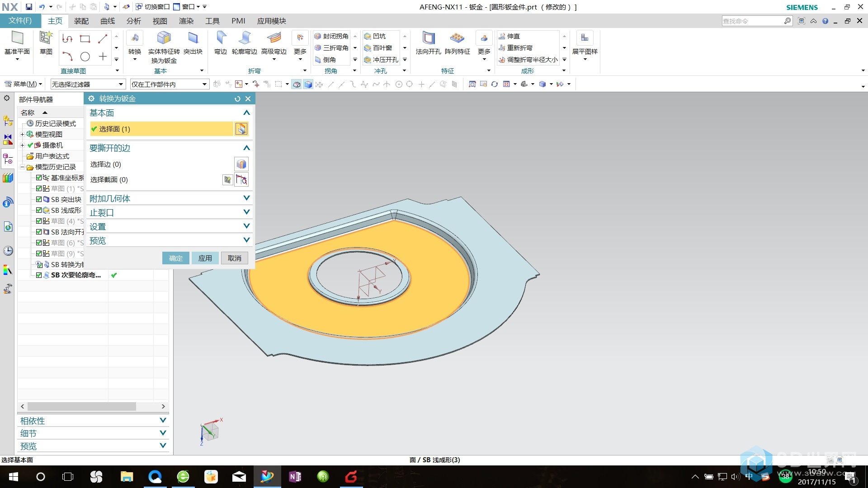The image size is (868, 488).
Task: Toggle checkbox for SB 突出块 feature
Action: point(39,199)
